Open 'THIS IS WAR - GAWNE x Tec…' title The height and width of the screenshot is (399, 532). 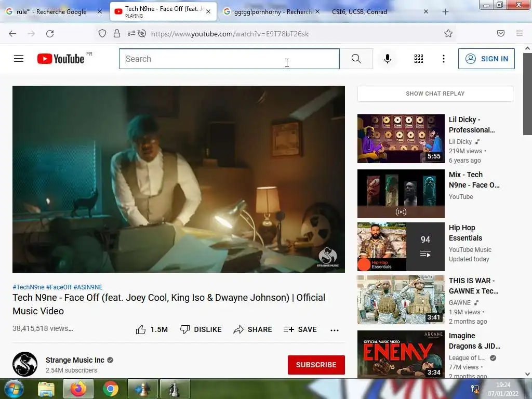[473, 286]
